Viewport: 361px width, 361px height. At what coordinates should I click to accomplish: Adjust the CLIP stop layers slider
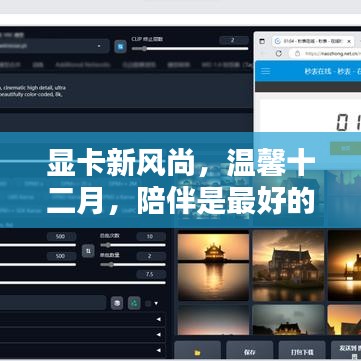coord(190,49)
